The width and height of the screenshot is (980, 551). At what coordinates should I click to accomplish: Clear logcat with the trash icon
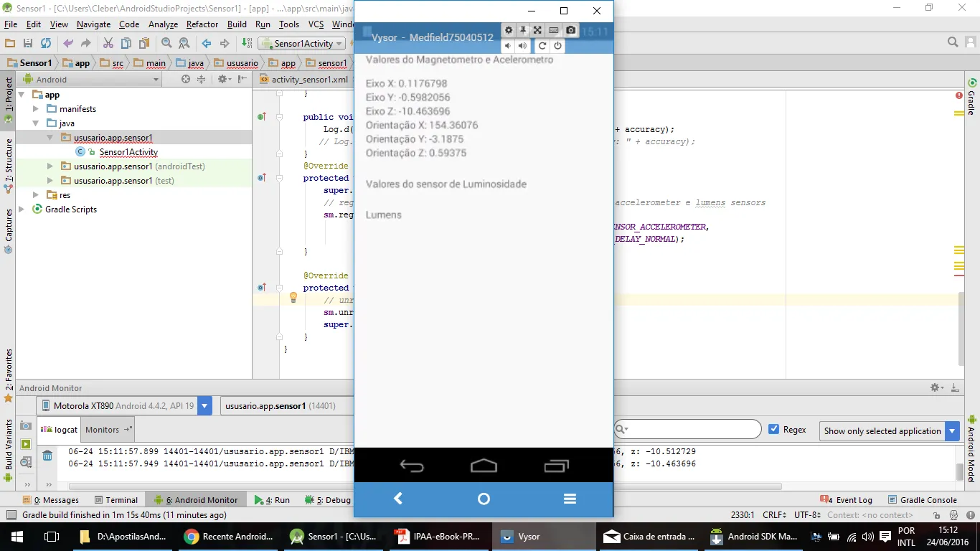click(x=47, y=456)
